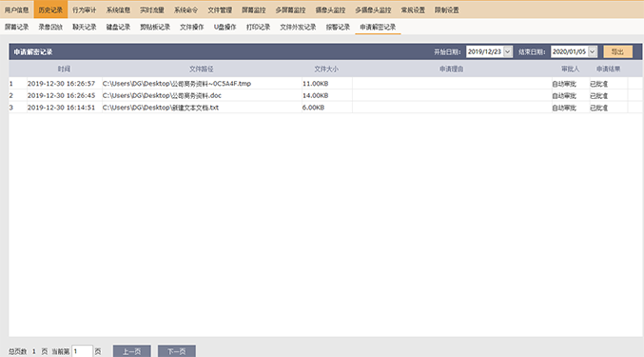Click the 14.00KB file size cell
644x357 pixels.
(316, 95)
